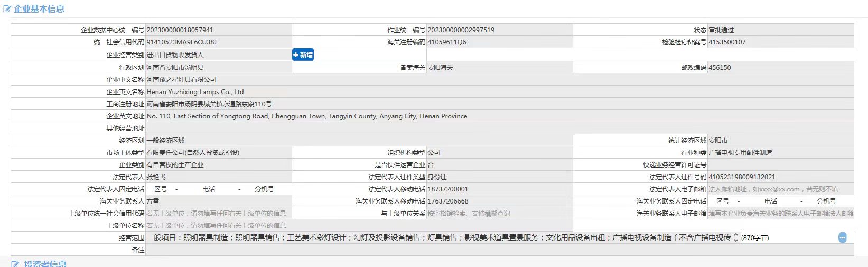Click 法定代表人证件类型 value 身份证
868x267 pixels.
click(437, 177)
